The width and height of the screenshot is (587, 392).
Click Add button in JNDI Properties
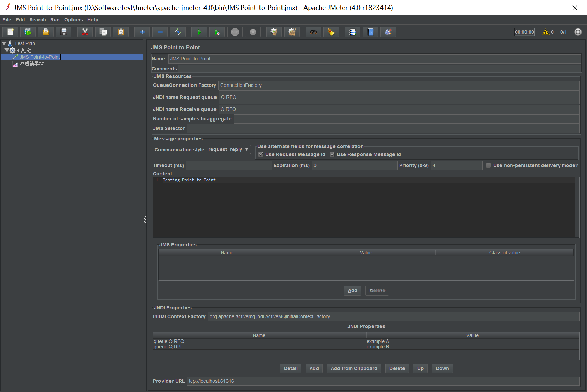point(314,368)
